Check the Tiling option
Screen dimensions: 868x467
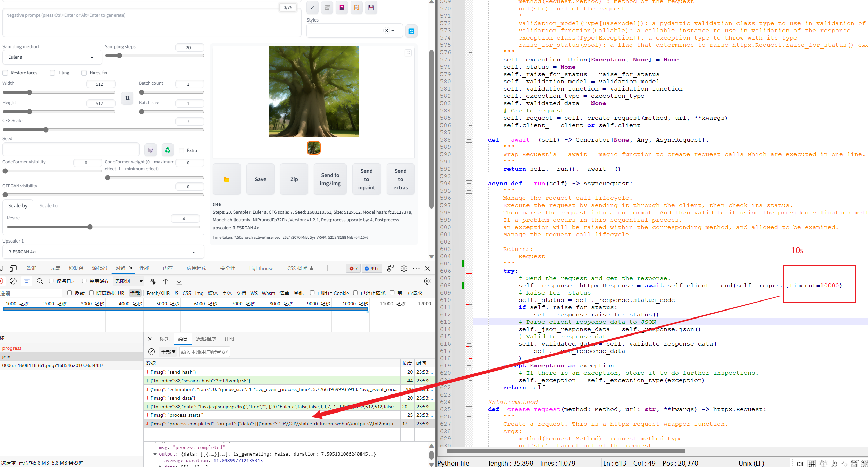(x=52, y=73)
